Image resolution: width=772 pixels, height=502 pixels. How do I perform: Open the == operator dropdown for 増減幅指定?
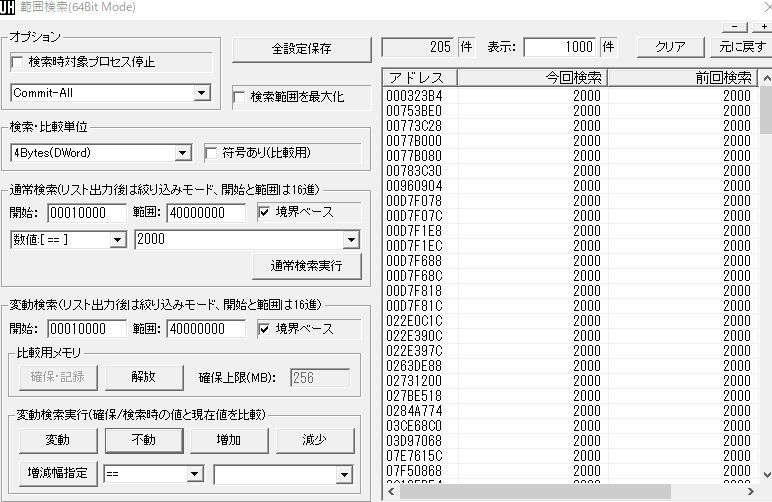[194, 474]
